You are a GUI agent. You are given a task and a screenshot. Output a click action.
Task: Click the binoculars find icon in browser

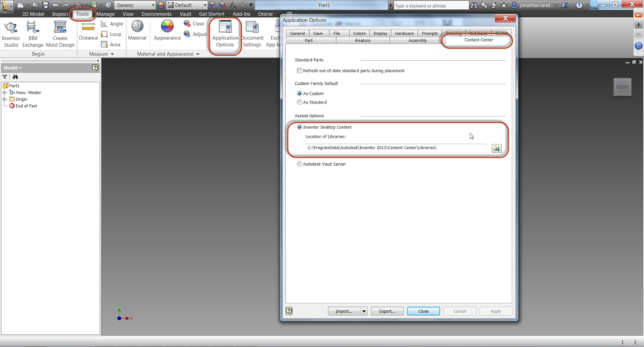[15, 77]
